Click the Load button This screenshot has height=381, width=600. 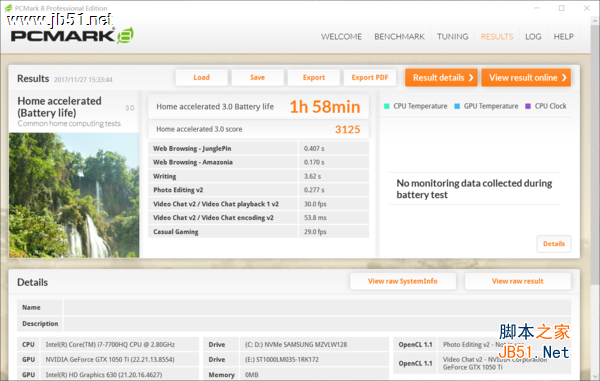pos(202,77)
